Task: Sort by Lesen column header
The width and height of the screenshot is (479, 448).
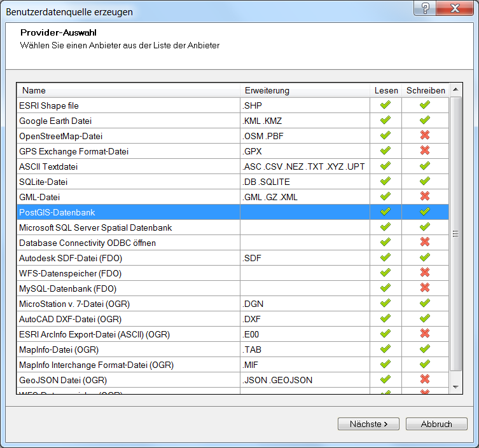Action: [385, 90]
